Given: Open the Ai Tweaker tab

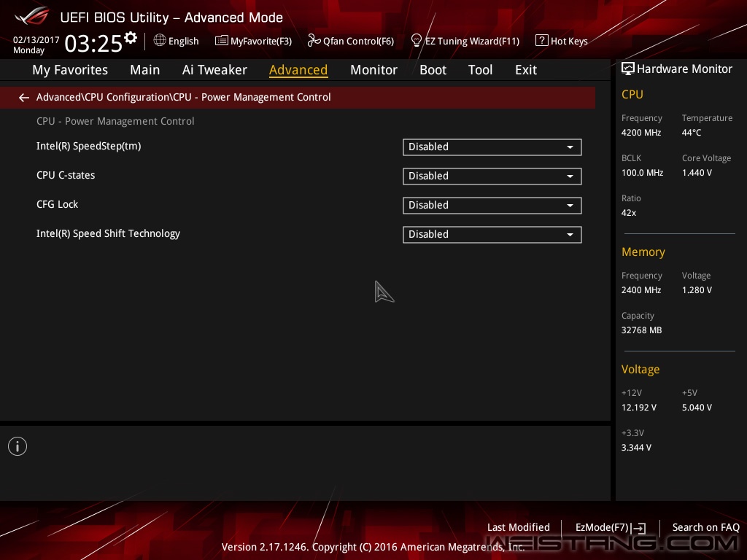Looking at the screenshot, I should (x=214, y=70).
